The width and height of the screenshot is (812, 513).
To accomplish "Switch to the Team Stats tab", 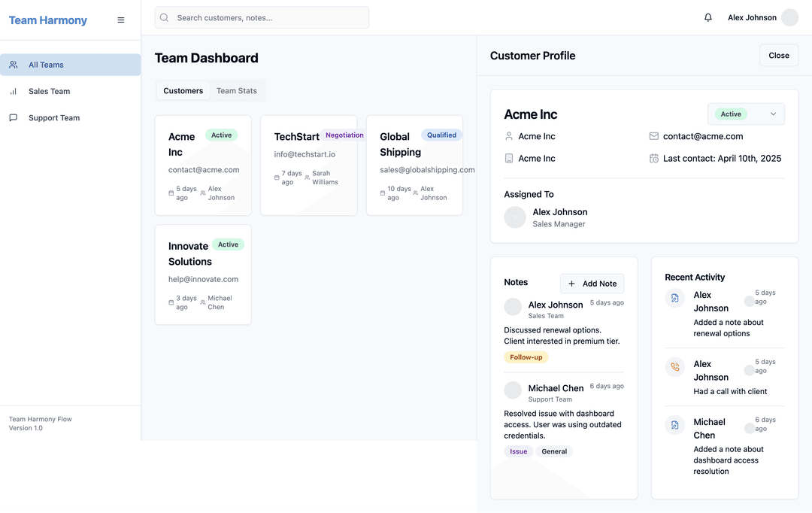I will (x=237, y=90).
